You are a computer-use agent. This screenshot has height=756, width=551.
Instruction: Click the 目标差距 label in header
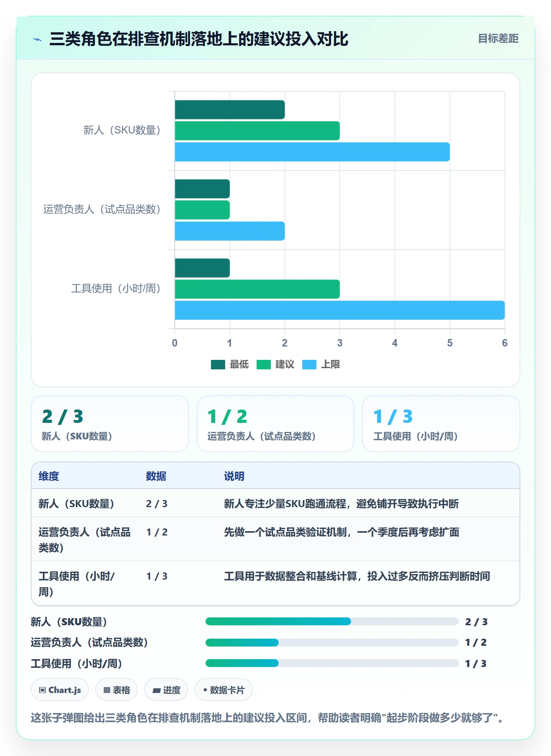click(498, 39)
